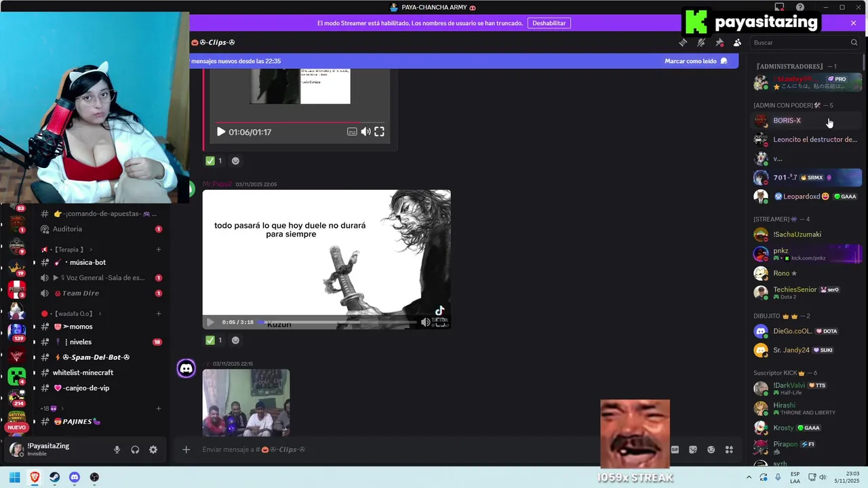Click the NUEVO mentions badge
The height and width of the screenshot is (488, 868).
16,428
